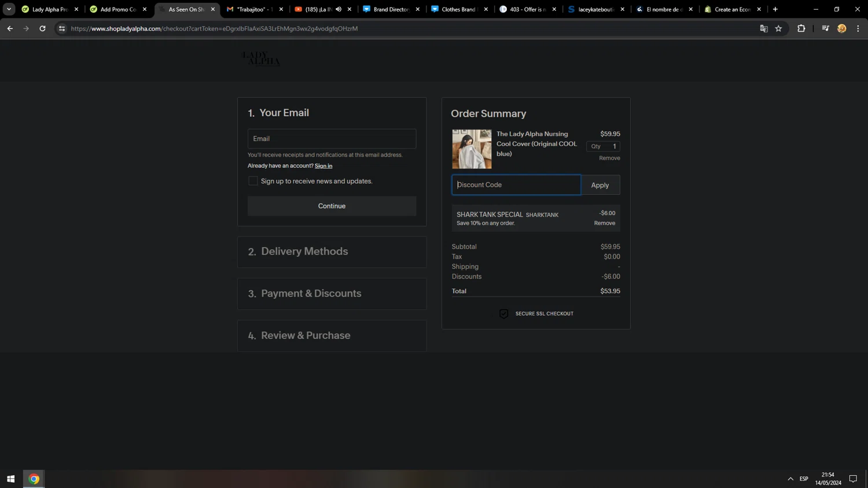The width and height of the screenshot is (868, 488).
Task: Expand Delivery Methods section
Action: click(332, 252)
